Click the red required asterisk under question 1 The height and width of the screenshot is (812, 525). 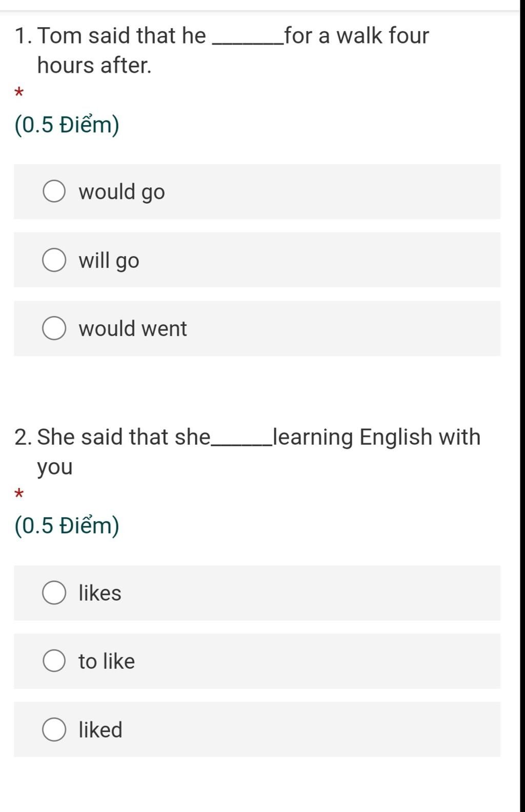click(19, 93)
